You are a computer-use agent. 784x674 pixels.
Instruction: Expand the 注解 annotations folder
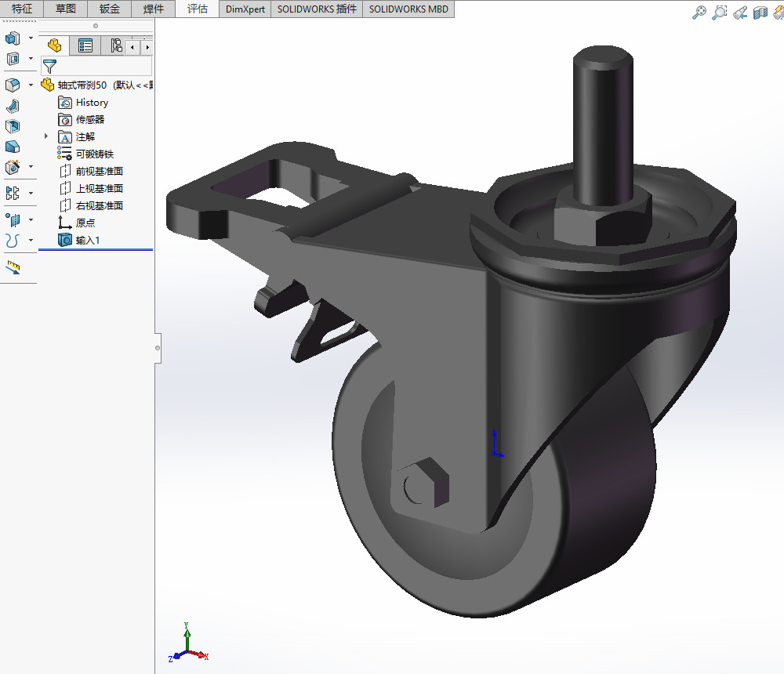click(46, 136)
